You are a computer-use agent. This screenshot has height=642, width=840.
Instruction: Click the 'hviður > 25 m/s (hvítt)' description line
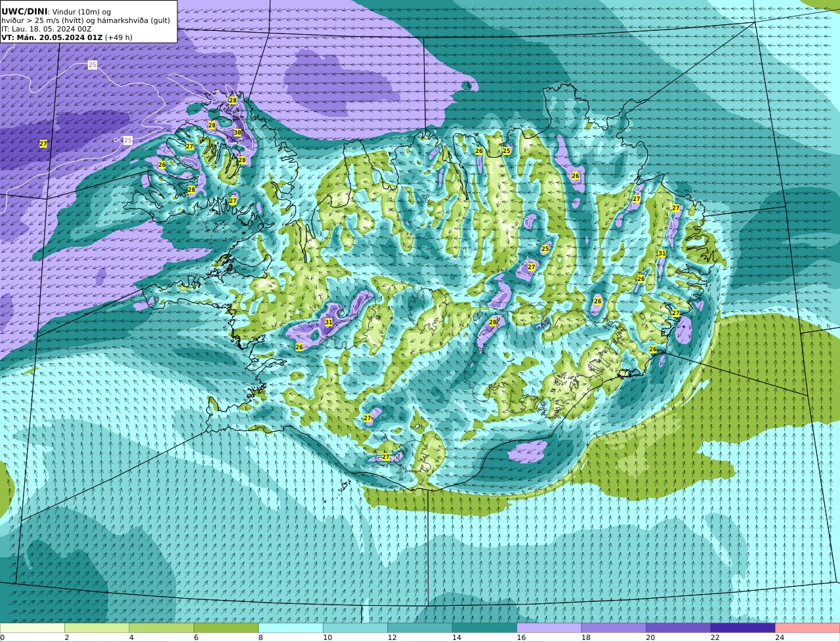(x=86, y=20)
